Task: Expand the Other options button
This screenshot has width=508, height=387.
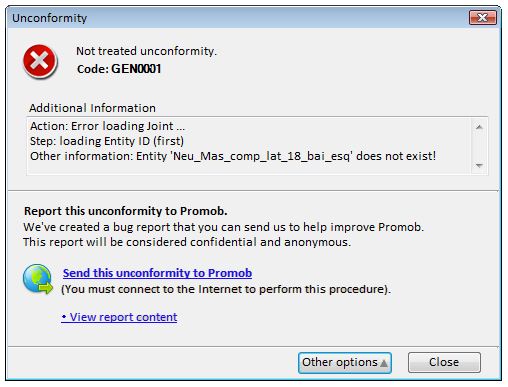Action: 345,363
